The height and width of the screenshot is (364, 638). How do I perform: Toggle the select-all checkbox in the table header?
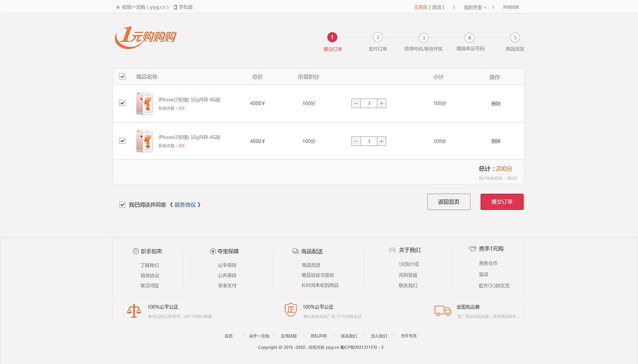[122, 77]
